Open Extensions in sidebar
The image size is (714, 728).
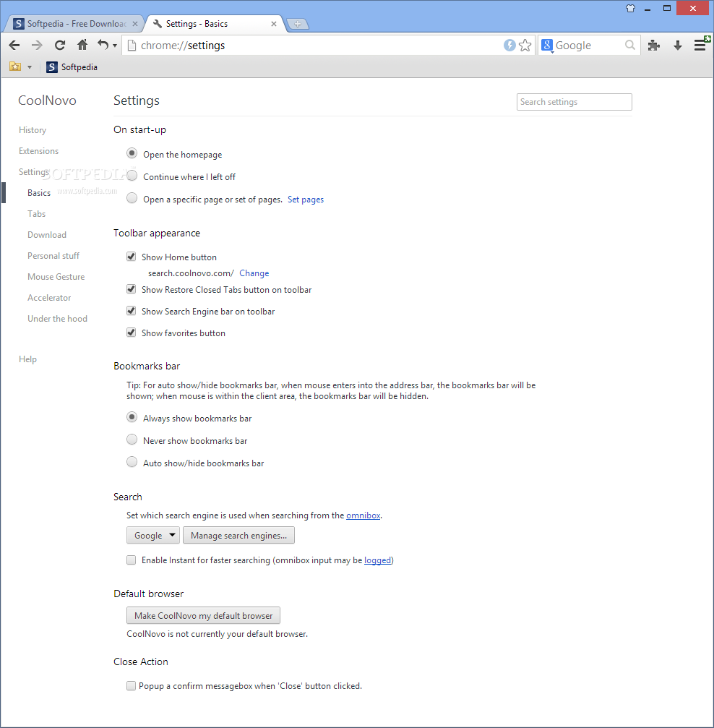[x=38, y=151]
